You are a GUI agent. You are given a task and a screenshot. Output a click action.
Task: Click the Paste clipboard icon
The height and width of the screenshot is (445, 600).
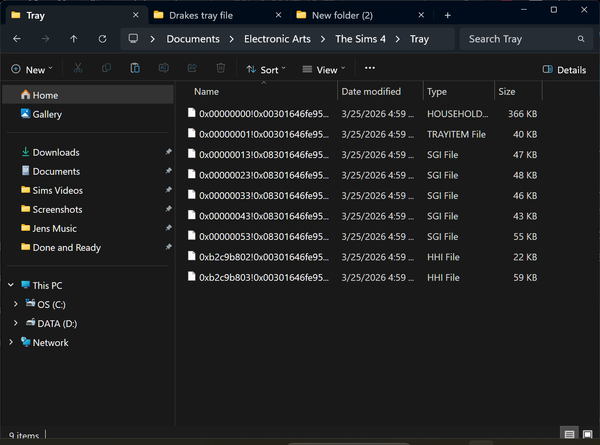point(135,68)
